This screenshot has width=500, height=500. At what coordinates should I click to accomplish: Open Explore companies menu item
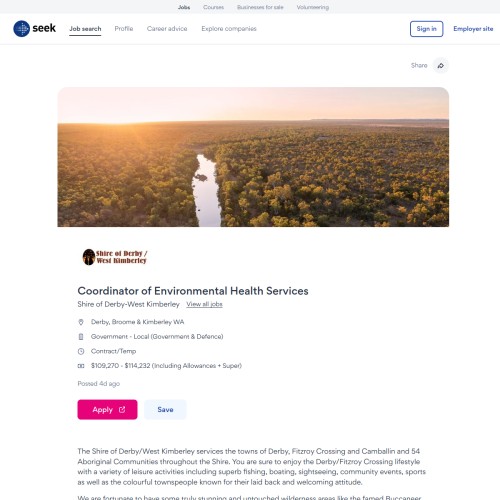[x=229, y=29]
